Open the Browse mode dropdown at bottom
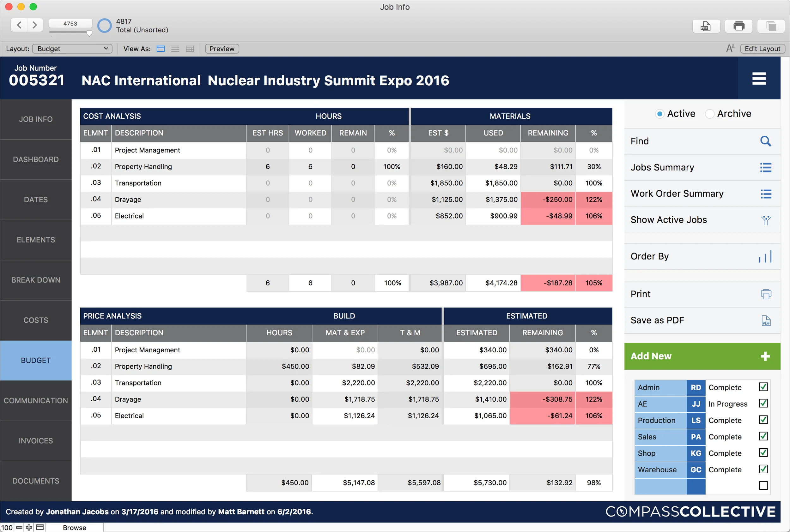The image size is (790, 532). pos(73,527)
